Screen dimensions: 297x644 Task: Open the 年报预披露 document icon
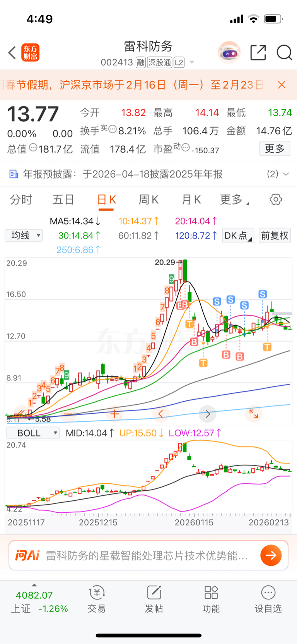pyautogui.click(x=14, y=174)
